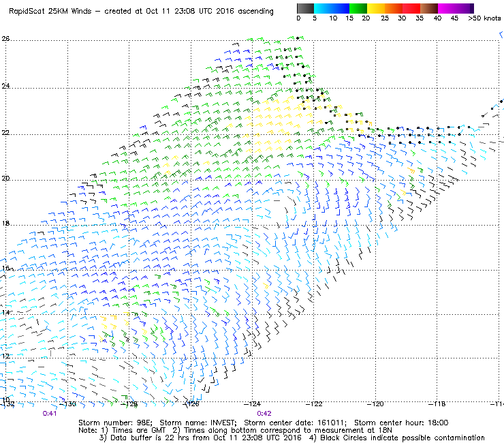Click the purple 0:42 swath time
This screenshot has height=443, width=504.
(264, 414)
